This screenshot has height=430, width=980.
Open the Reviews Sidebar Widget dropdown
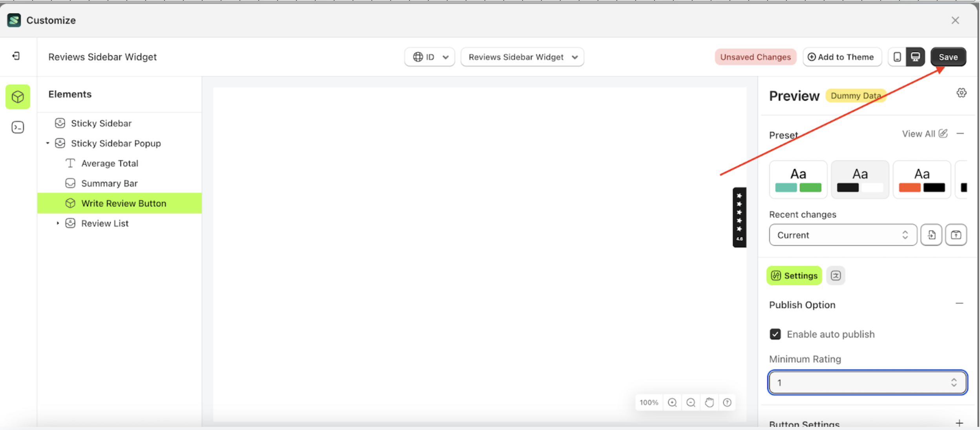point(522,57)
